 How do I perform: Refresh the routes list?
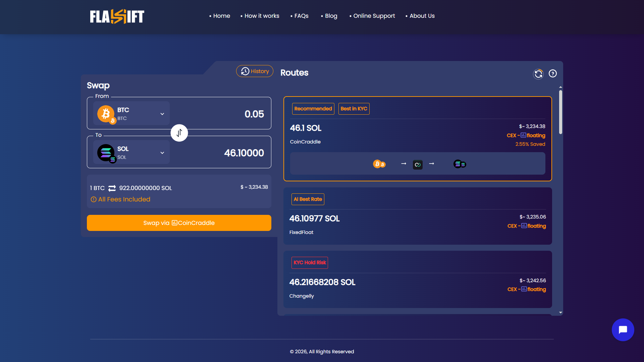(538, 74)
